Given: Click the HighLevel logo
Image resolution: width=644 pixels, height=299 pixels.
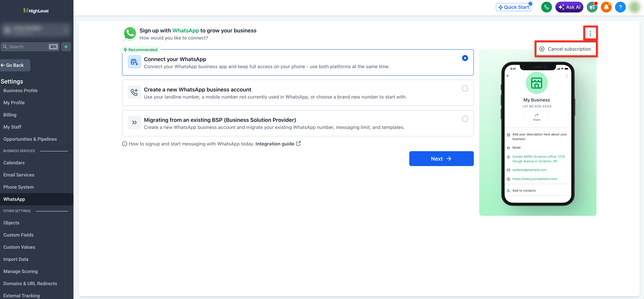Looking at the screenshot, I should tap(36, 11).
